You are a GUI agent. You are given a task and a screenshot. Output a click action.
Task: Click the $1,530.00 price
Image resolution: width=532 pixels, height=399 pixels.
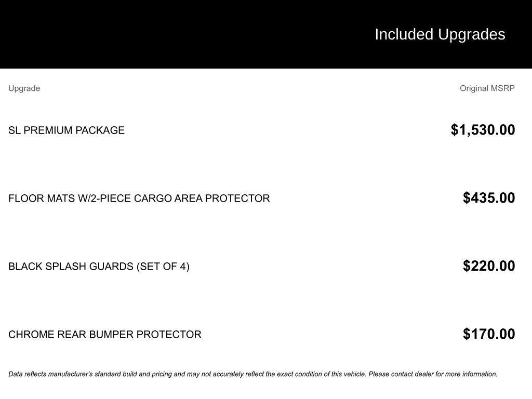[x=483, y=130]
